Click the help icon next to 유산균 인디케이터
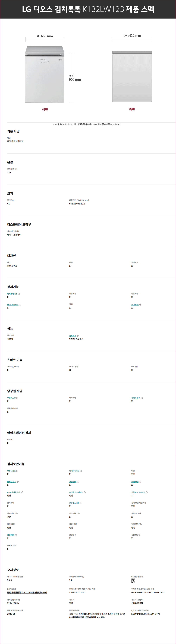The image size is (176, 644). point(85,492)
